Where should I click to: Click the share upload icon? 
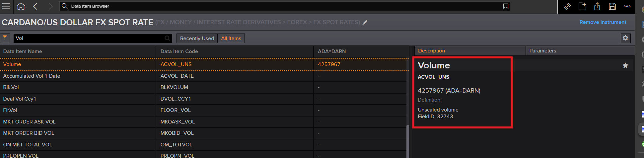click(x=597, y=6)
